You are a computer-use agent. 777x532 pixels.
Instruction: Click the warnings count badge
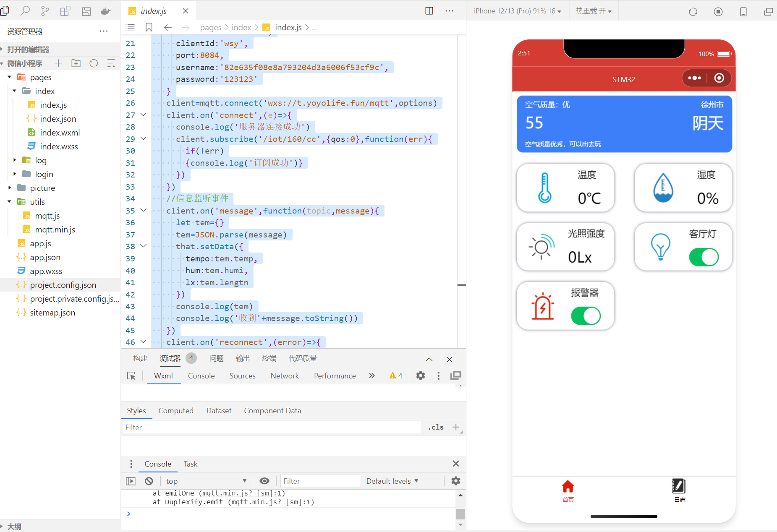coord(395,376)
